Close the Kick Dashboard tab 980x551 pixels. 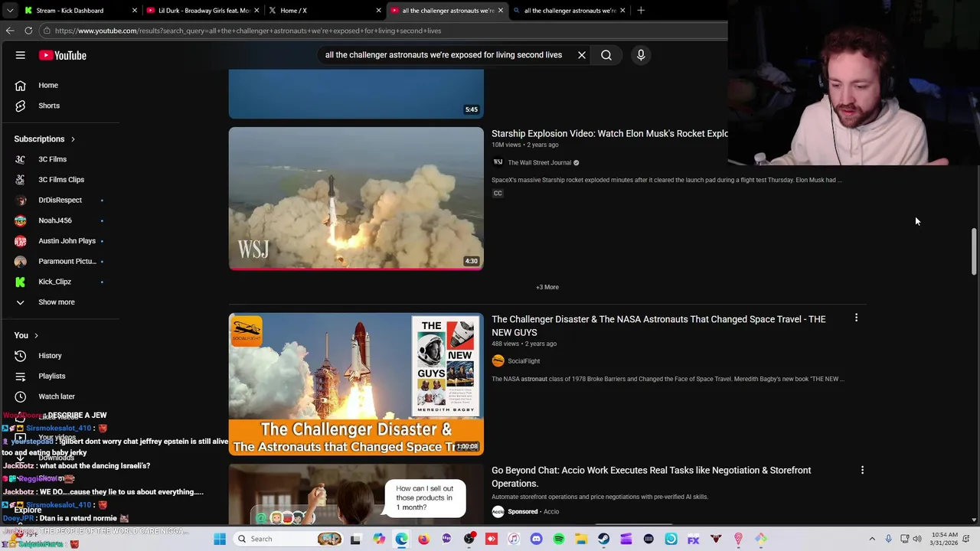(135, 10)
